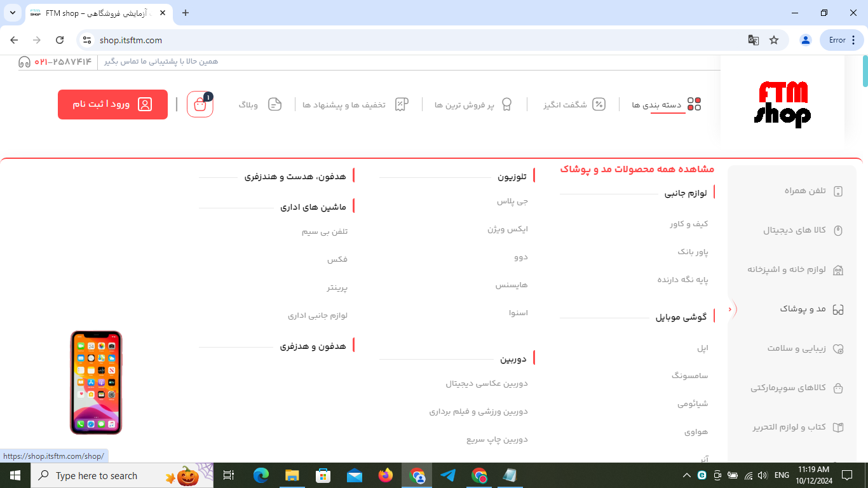The image size is (868, 488).
Task: Click the ورود | ثبت نام button
Action: pyautogui.click(x=112, y=104)
